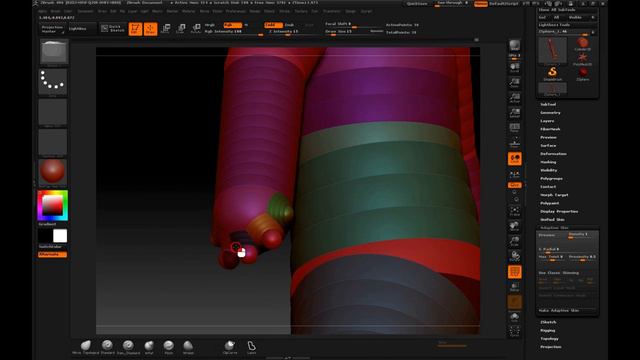Click the Move view icon on right shelf
This screenshot has height=360, width=640.
pyautogui.click(x=514, y=226)
